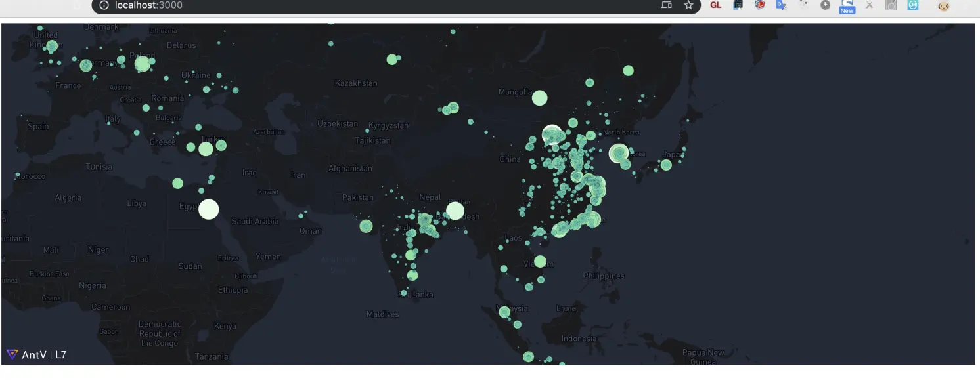This screenshot has height=391, width=980.
Task: Select the bubble over Malaysia
Action: (x=504, y=312)
